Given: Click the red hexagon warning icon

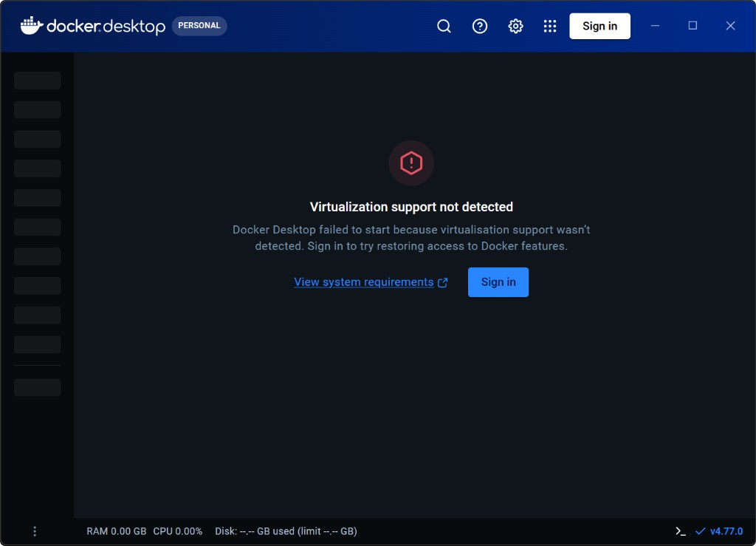Looking at the screenshot, I should [x=411, y=163].
